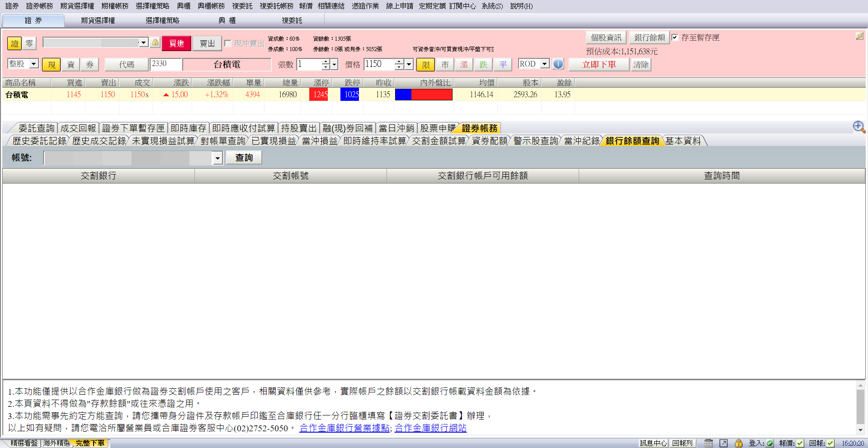This screenshot has height=448, width=868.
Task: Click the lock icon beside account dropdown
Action: (155, 42)
